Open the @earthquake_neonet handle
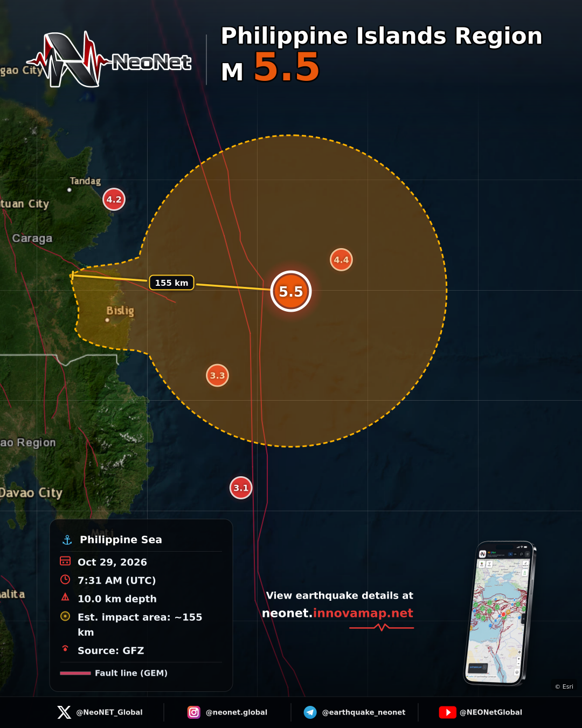The width and height of the screenshot is (582, 728). pyautogui.click(x=364, y=712)
